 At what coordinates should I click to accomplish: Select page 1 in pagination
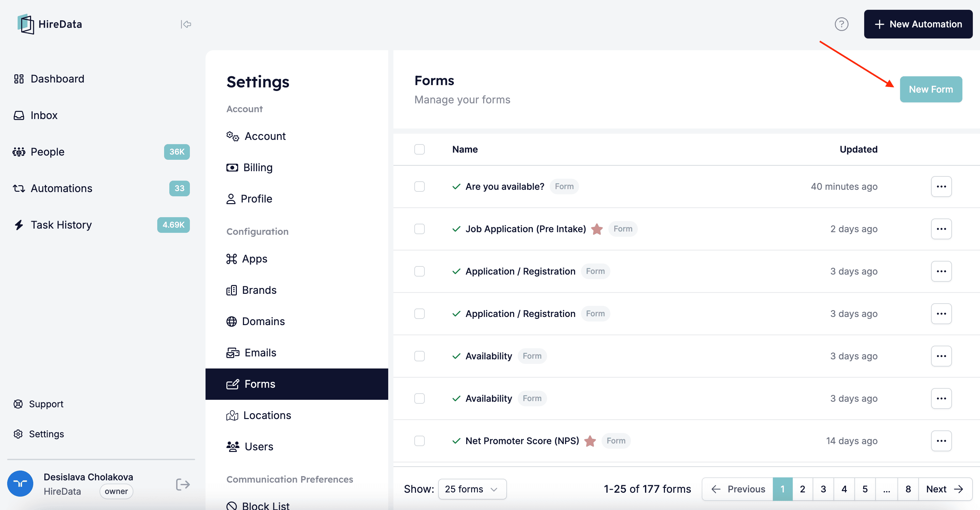pyautogui.click(x=782, y=489)
